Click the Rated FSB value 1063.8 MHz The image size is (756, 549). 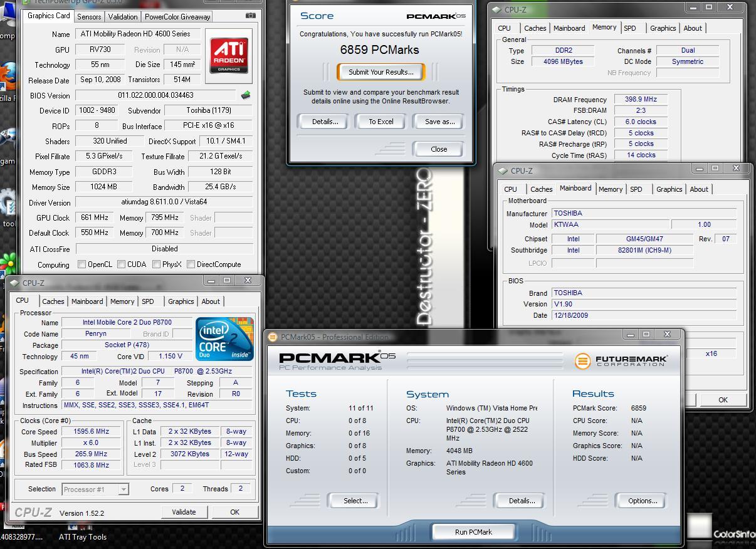pos(92,465)
